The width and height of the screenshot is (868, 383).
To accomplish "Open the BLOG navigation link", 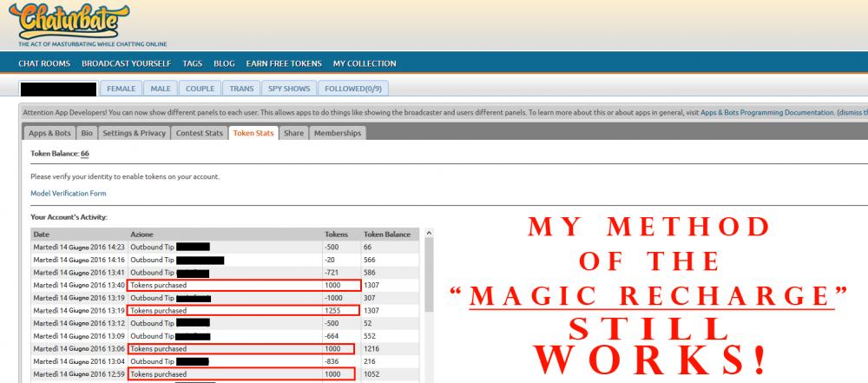I will (224, 63).
